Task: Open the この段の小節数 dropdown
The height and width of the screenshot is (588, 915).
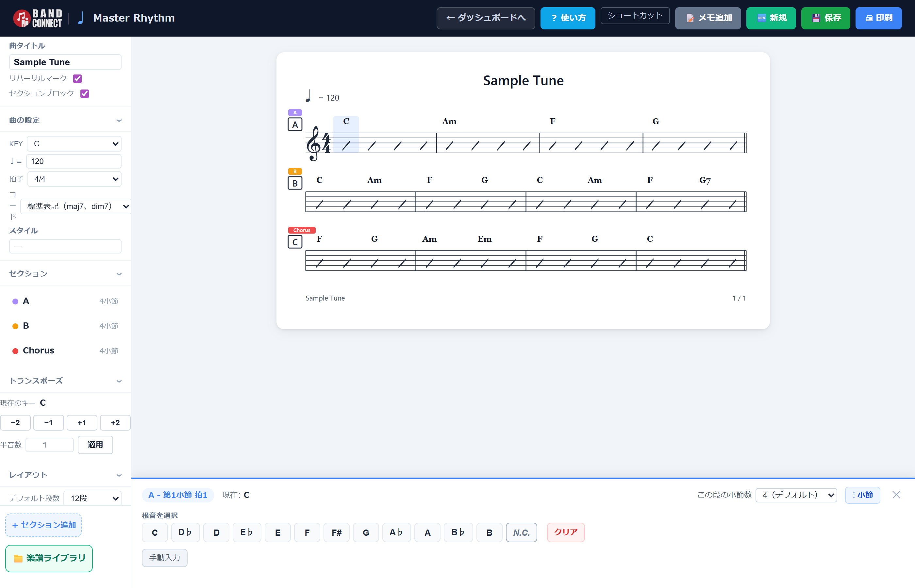Action: click(x=796, y=495)
